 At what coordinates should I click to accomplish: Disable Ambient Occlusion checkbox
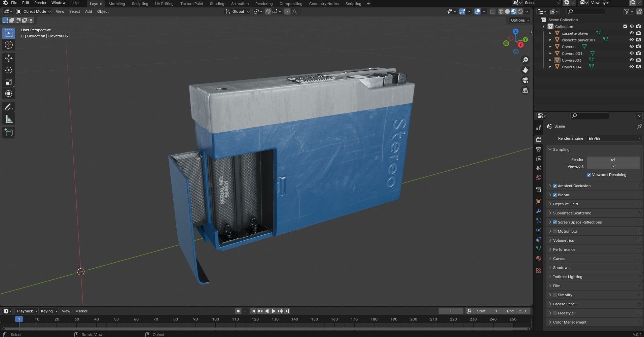pyautogui.click(x=555, y=186)
